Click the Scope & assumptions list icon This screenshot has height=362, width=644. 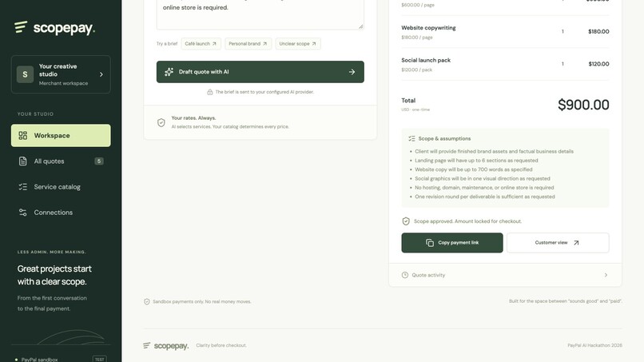point(412,139)
